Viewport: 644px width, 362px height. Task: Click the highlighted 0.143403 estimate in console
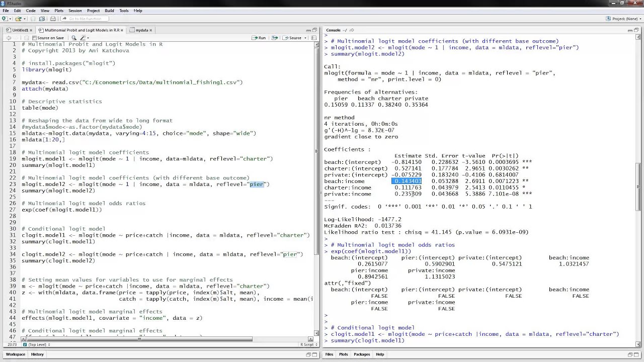tap(407, 181)
